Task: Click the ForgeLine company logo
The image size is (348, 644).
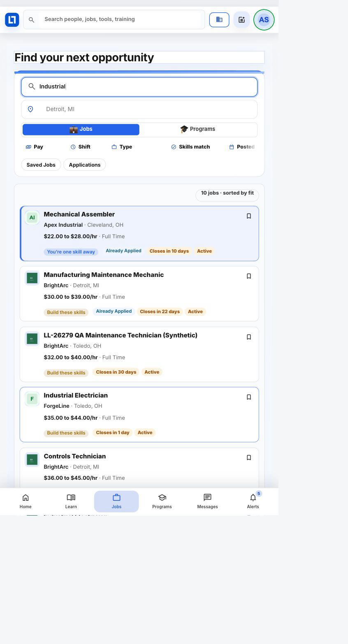Action: coord(32,399)
